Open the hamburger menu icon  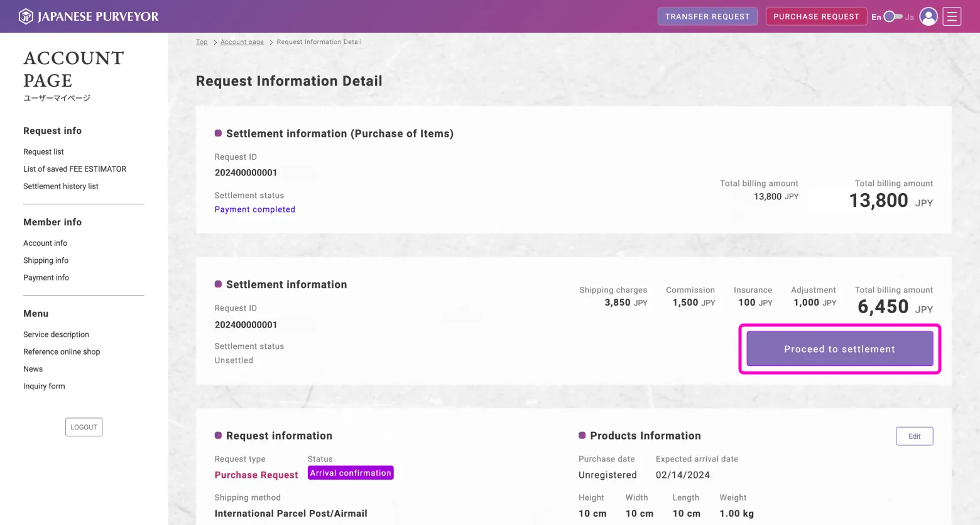pyautogui.click(x=952, y=16)
